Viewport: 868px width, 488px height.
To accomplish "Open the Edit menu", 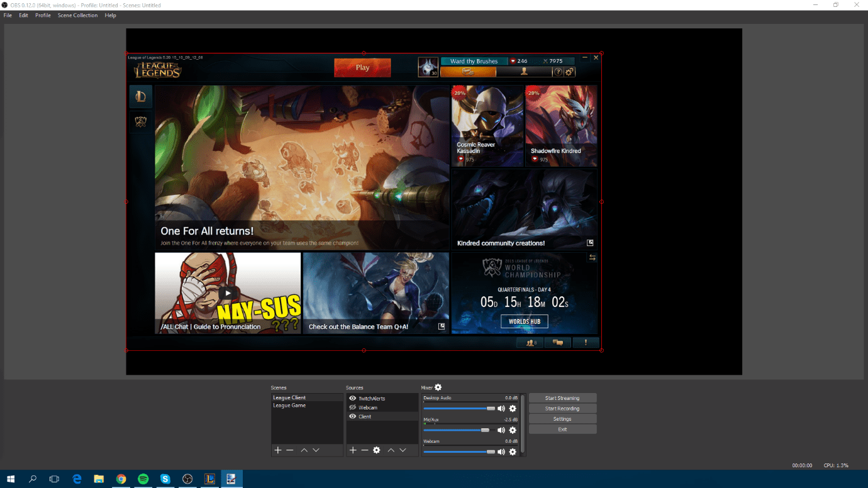I will (23, 15).
